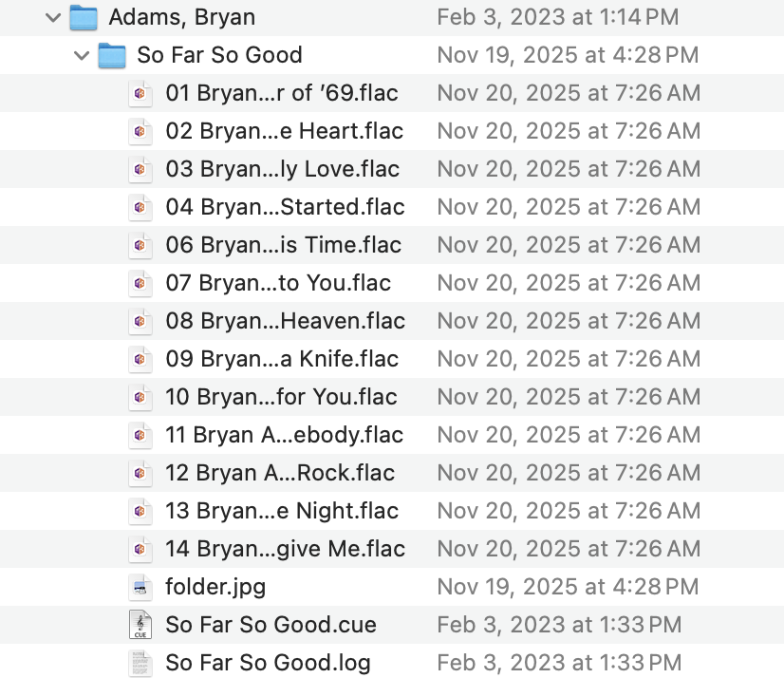784x678 pixels.
Task: Select the file 03 Bryan...ly Love.flac
Action: 282,169
